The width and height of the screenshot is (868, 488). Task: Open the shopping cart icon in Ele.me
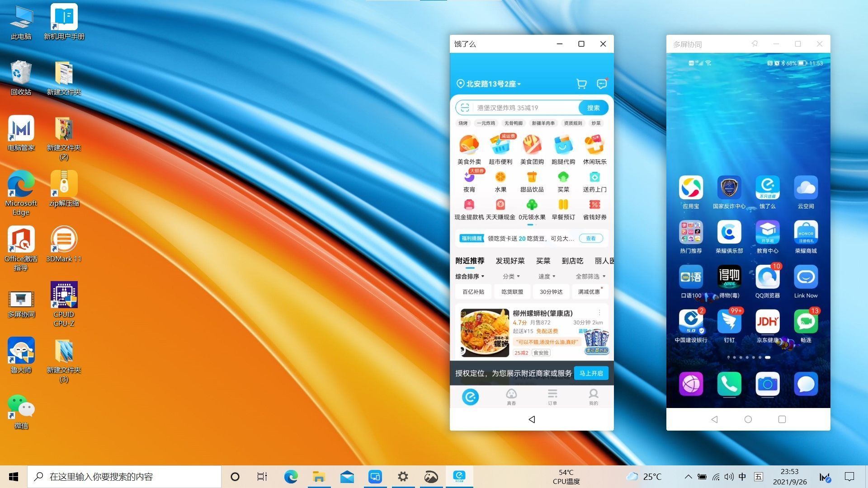tap(581, 84)
